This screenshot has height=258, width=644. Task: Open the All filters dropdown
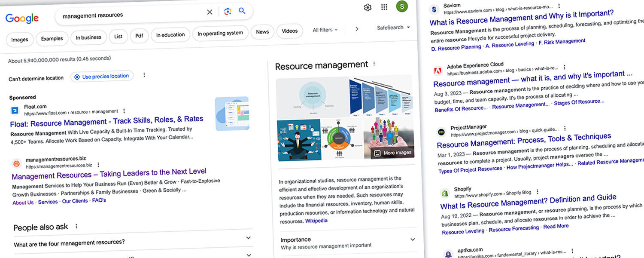click(325, 30)
